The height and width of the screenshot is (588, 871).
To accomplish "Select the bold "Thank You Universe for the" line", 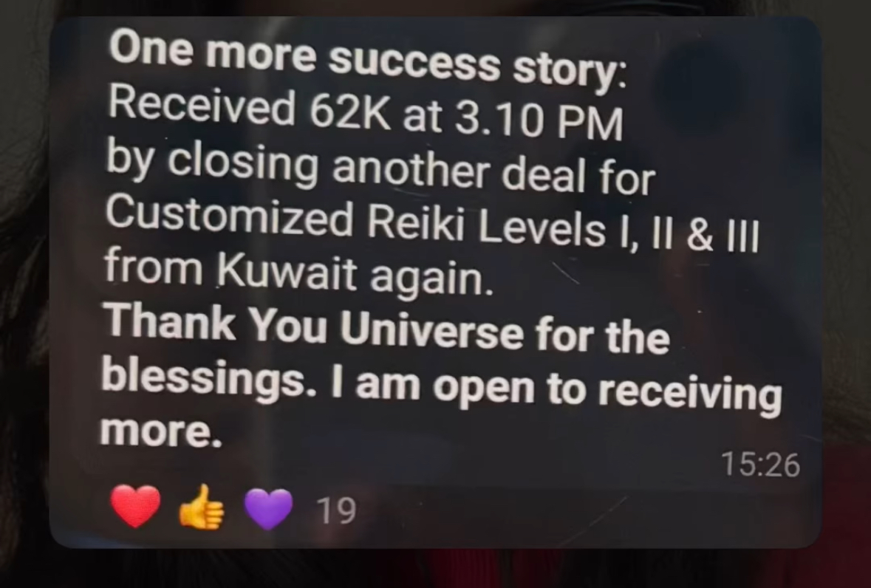I will [387, 329].
